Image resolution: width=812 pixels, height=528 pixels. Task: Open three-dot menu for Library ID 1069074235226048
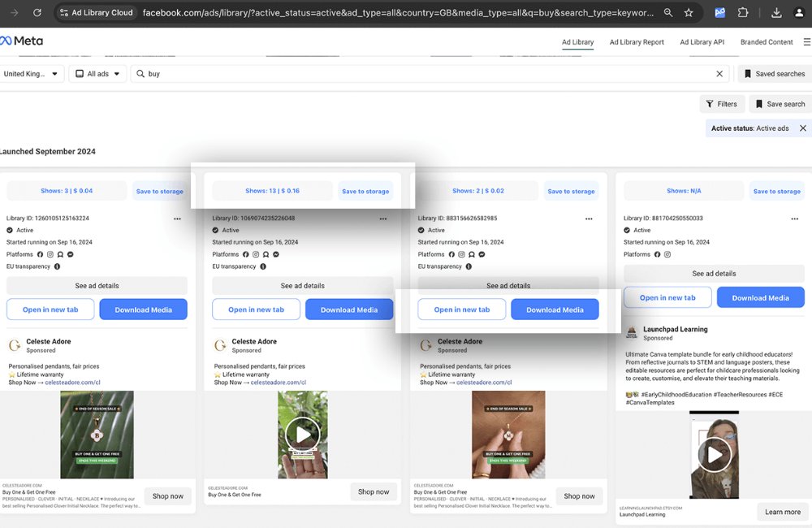pos(383,219)
